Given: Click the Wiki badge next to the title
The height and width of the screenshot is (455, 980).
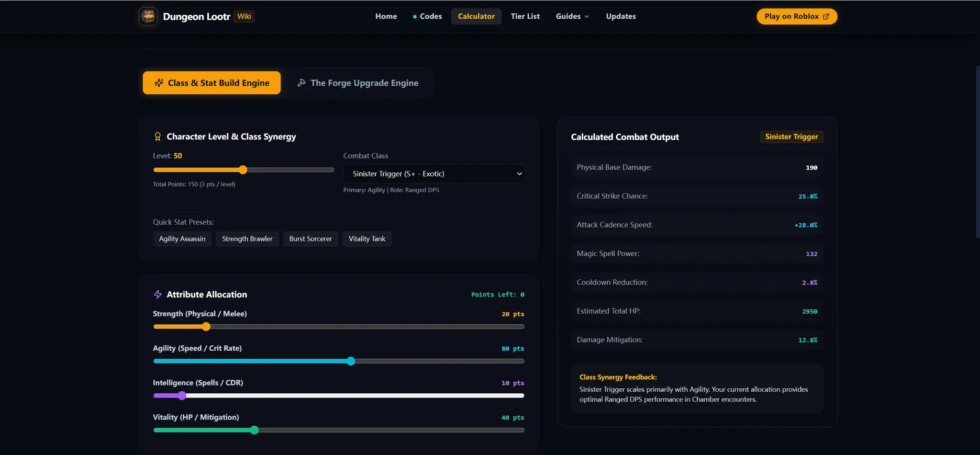Looking at the screenshot, I should pos(244,16).
